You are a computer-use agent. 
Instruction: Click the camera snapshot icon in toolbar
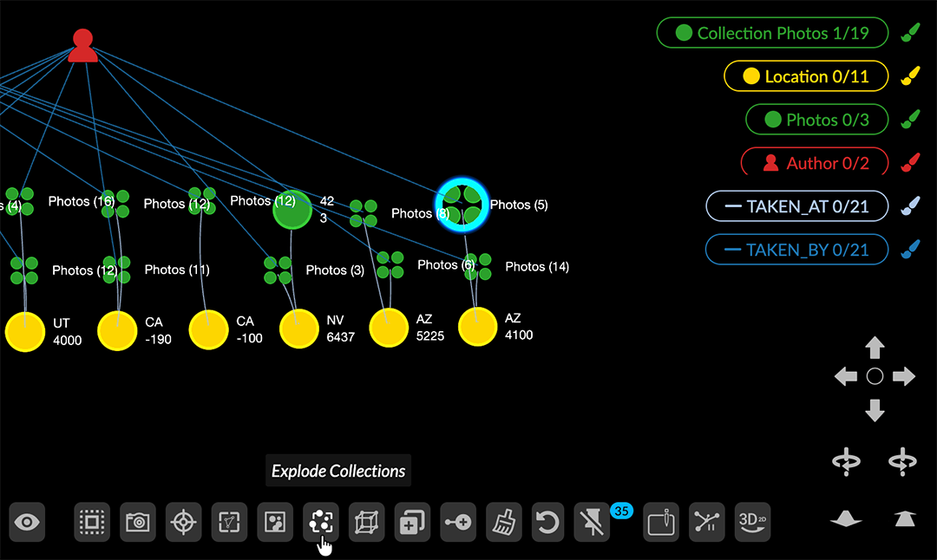pos(137,523)
